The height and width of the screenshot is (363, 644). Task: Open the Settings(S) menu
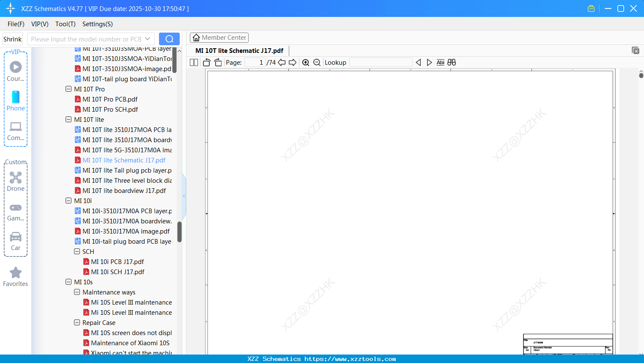(98, 24)
